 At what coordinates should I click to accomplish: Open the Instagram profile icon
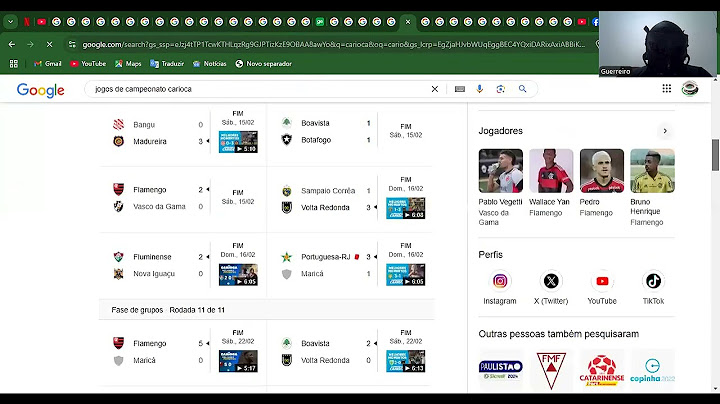500,281
